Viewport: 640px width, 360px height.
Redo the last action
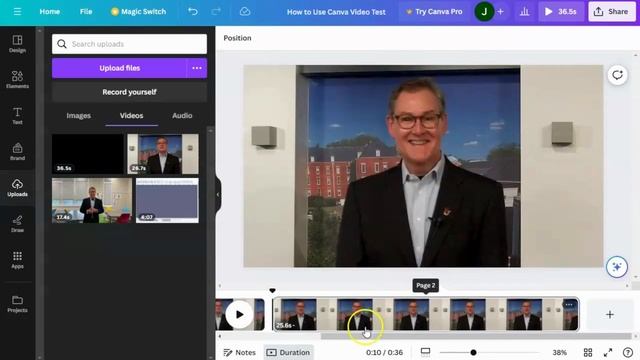coord(216,11)
